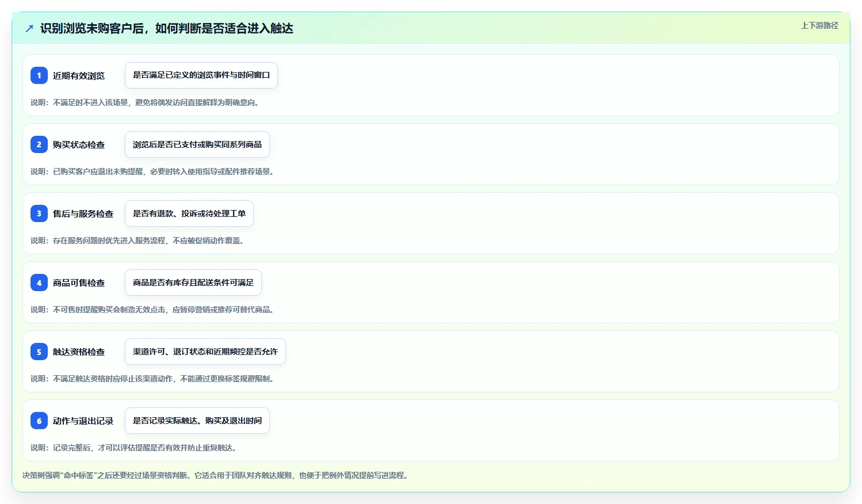Click the note starting 说明：已购买客户应退出未购提醒
The width and height of the screenshot is (862, 504).
pos(154,171)
